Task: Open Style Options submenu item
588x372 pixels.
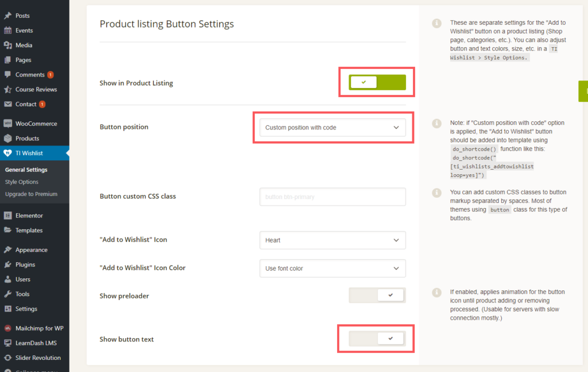Action: click(x=22, y=182)
